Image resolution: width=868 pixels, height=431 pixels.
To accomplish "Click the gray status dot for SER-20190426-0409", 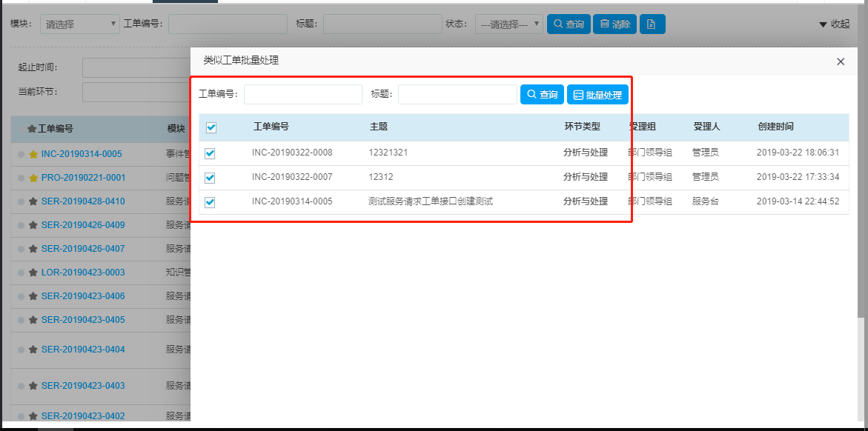I will (x=21, y=226).
